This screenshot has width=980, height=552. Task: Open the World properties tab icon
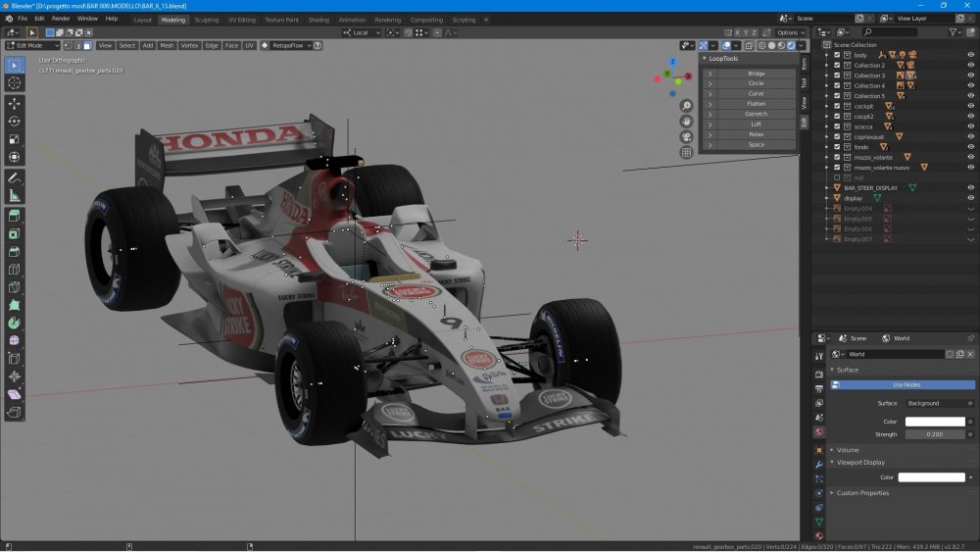pos(818,432)
